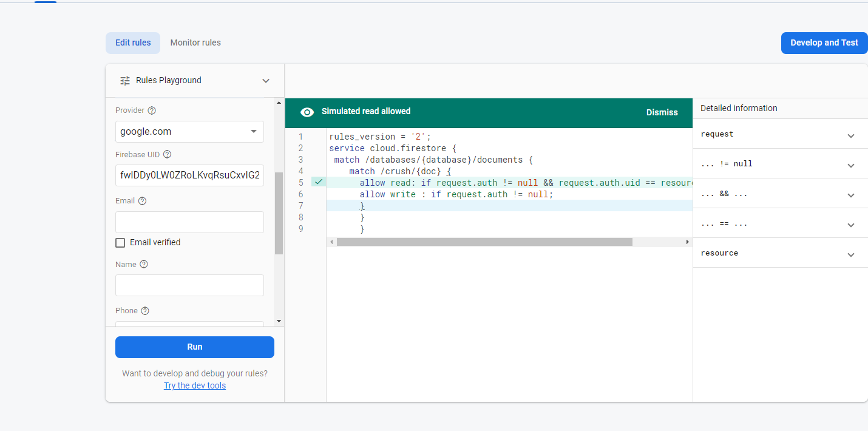Click the 'rules_version = '2';' line
Screen dimensions: 868x431
[380, 137]
